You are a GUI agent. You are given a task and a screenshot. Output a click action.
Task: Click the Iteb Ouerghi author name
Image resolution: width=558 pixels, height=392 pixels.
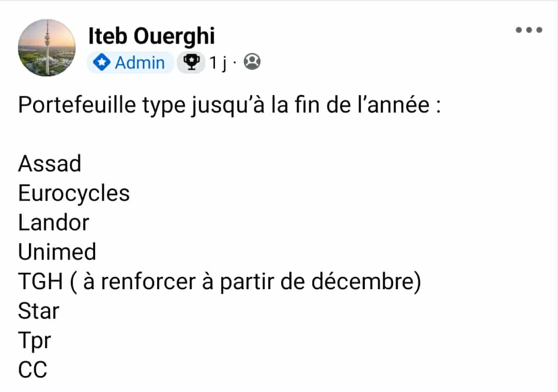pyautogui.click(x=151, y=36)
